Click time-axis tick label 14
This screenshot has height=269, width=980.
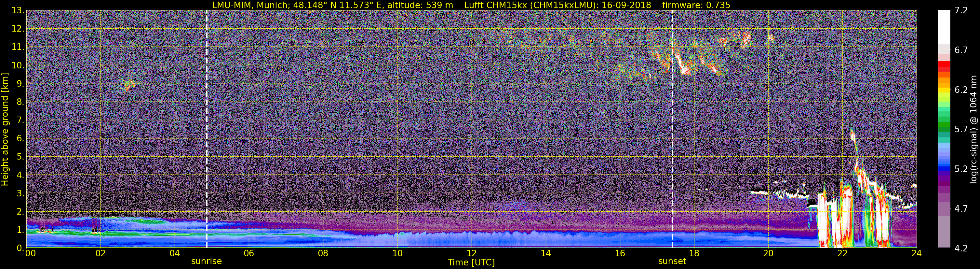click(x=545, y=254)
